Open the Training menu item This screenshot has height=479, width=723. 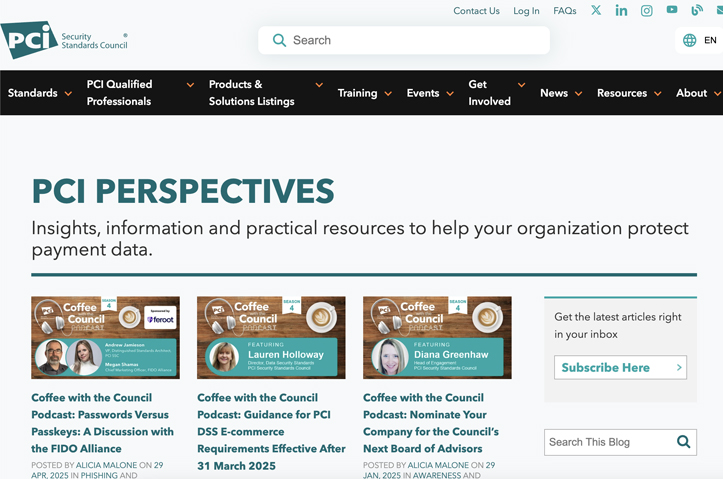(x=357, y=93)
